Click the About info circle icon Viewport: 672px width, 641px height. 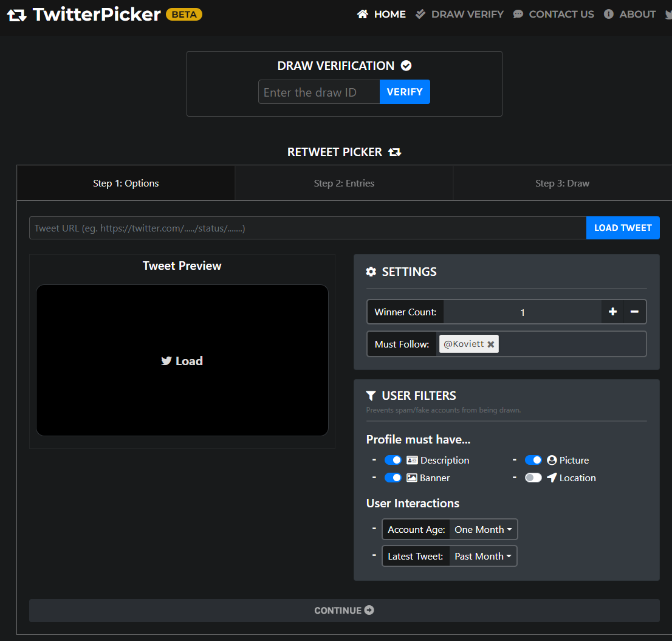click(609, 14)
